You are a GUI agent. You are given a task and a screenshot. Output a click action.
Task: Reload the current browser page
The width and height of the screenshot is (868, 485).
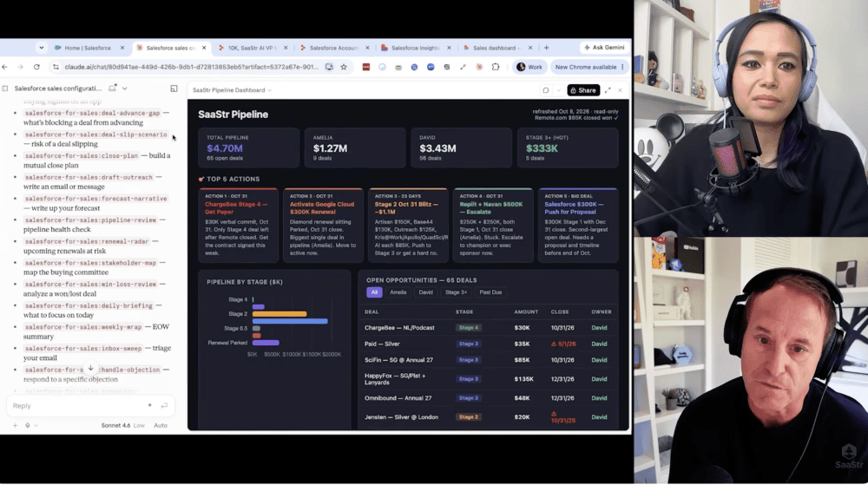(36, 67)
